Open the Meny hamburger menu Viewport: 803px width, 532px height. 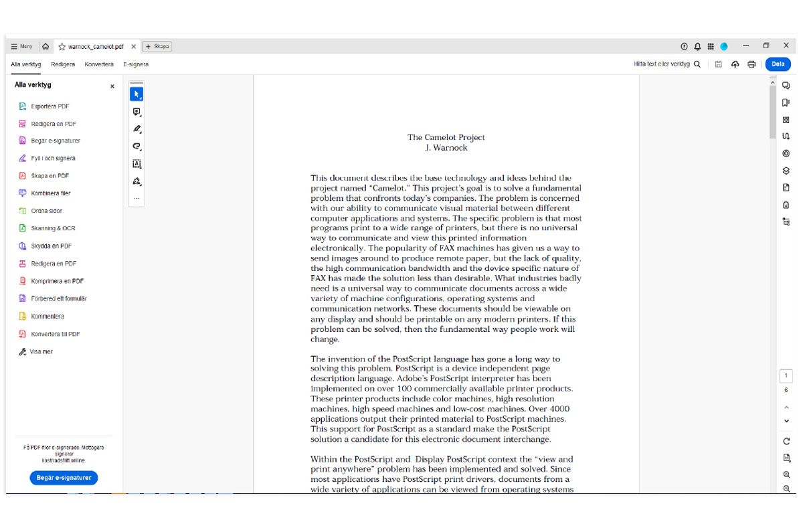(x=22, y=47)
